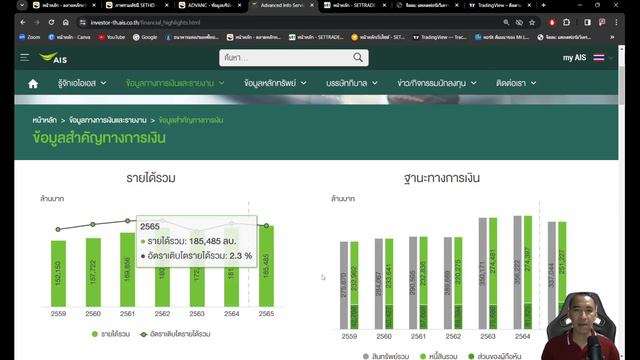Image resolution: width=640 pixels, height=360 pixels.
Task: Open Google bookmark
Action: [x=145, y=37]
